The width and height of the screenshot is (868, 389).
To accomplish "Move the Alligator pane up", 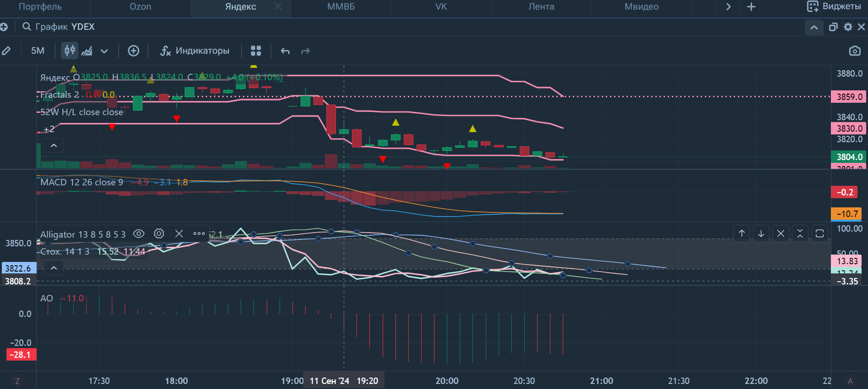I will 742,233.
